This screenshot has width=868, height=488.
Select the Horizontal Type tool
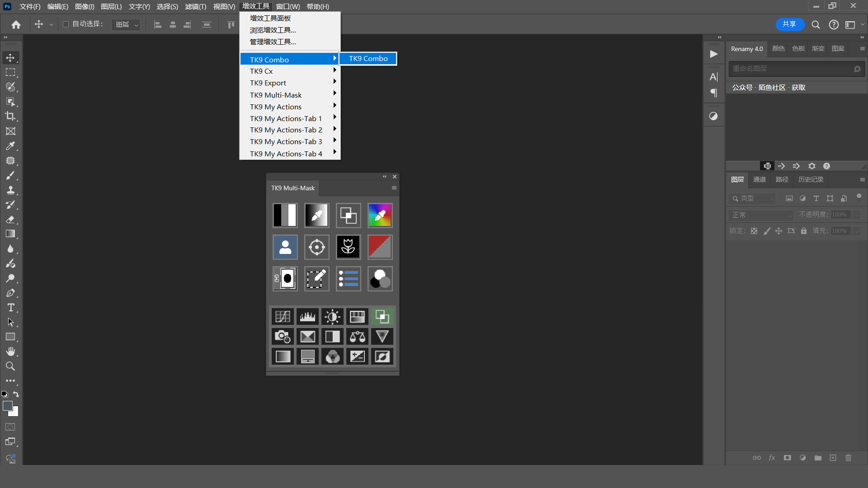tap(10, 308)
